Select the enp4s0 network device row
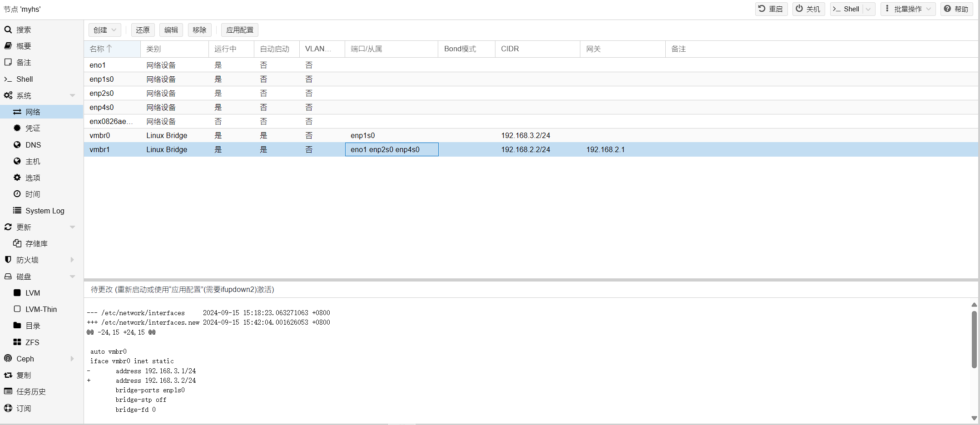This screenshot has width=980, height=425. (531, 107)
